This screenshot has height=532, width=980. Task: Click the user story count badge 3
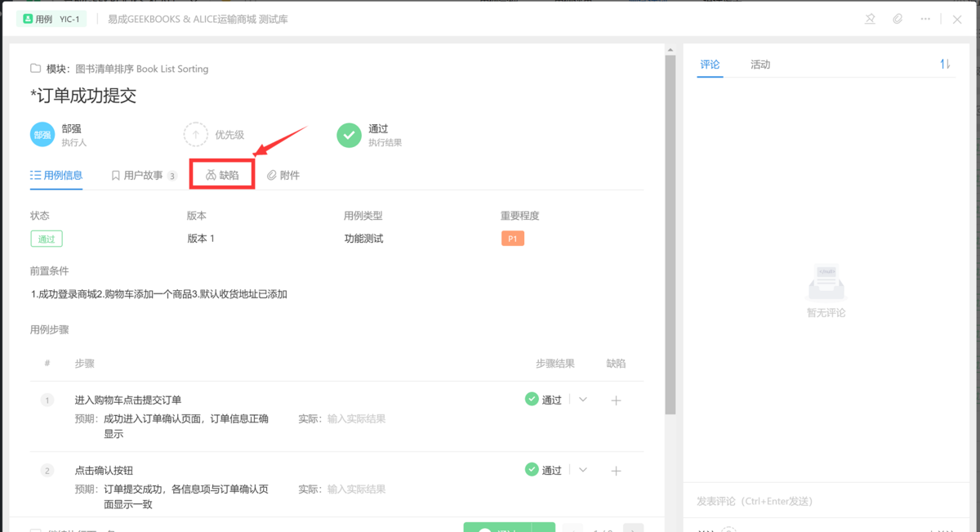pyautogui.click(x=172, y=176)
